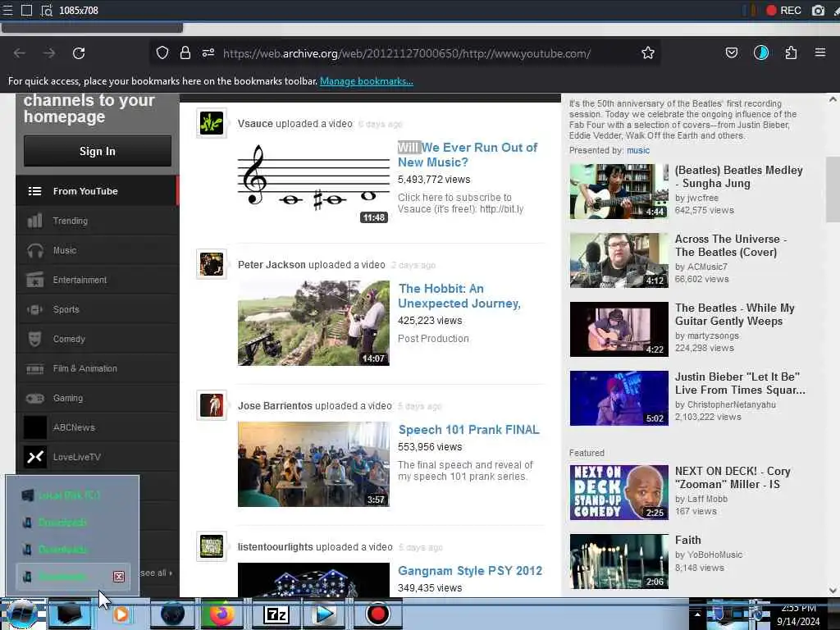840x630 pixels.
Task: Expand the sidebar with see all
Action: pos(156,573)
